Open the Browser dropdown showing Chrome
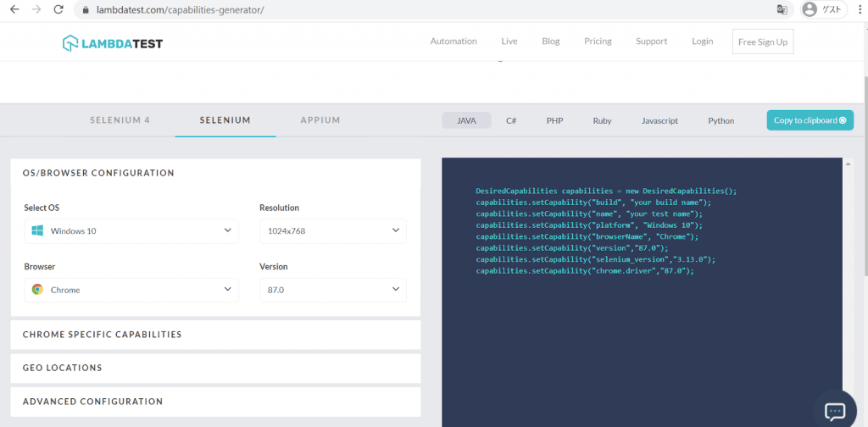 tap(131, 290)
